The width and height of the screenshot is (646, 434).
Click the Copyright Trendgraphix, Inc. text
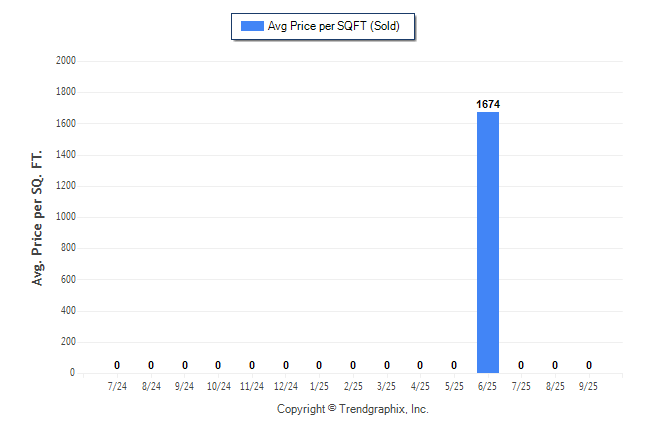click(352, 410)
